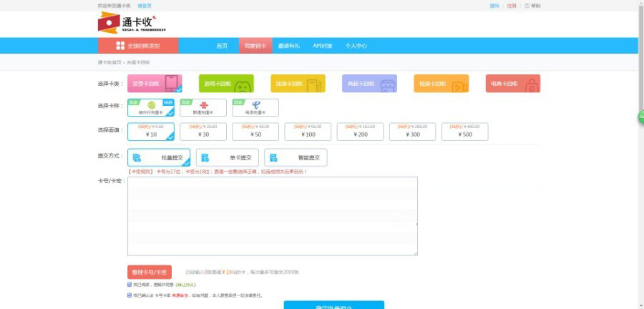Select the China Unicom 联通充值卡 option
This screenshot has height=309, width=644.
pyautogui.click(x=203, y=108)
